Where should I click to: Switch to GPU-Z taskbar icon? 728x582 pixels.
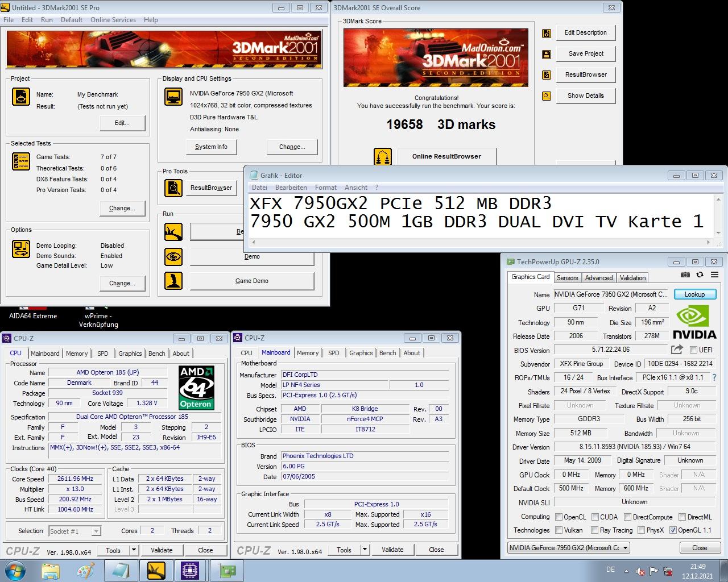pos(227,571)
